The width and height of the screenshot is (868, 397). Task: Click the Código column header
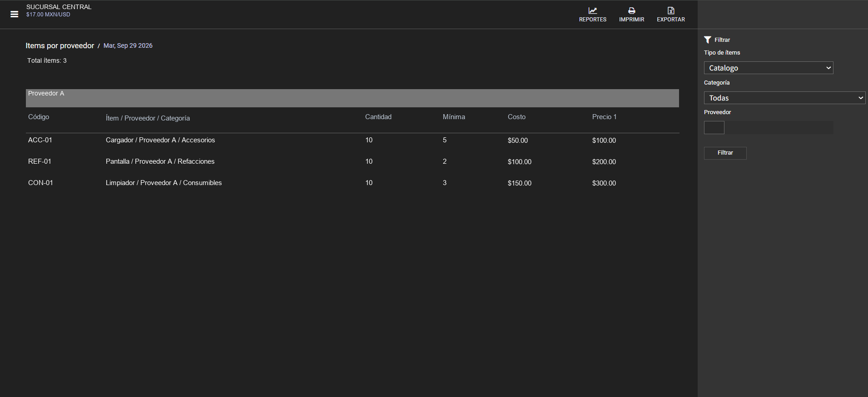[x=39, y=117]
